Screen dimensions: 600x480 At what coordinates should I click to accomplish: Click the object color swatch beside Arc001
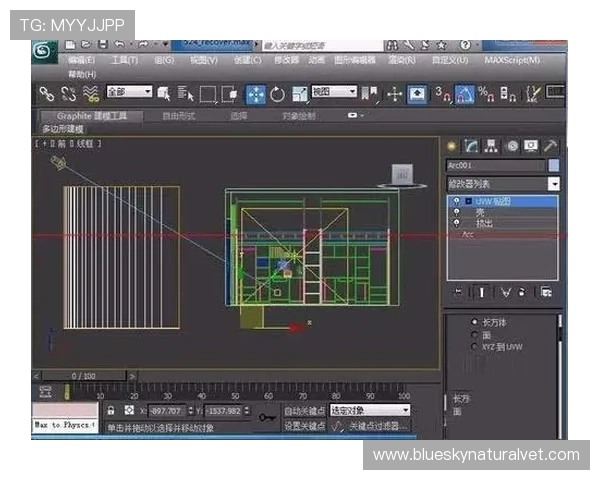(554, 165)
